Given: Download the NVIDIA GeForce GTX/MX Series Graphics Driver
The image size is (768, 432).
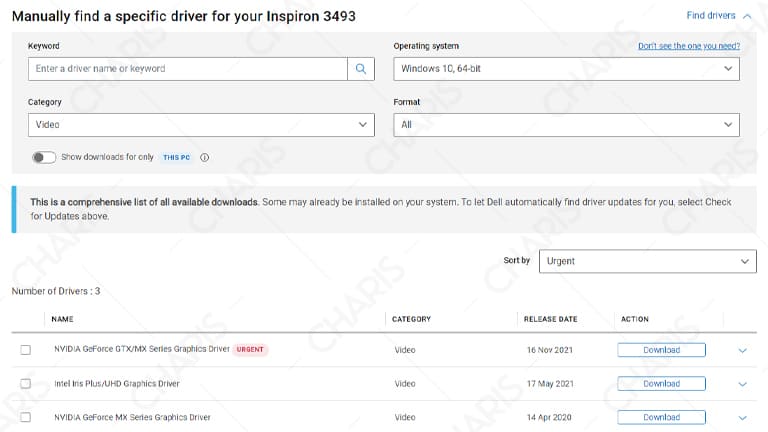Looking at the screenshot, I should click(x=661, y=350).
